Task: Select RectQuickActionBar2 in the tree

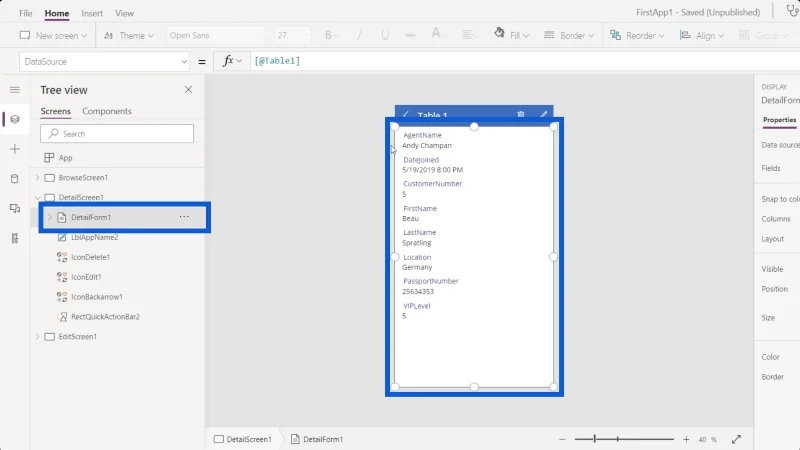Action: 105,317
